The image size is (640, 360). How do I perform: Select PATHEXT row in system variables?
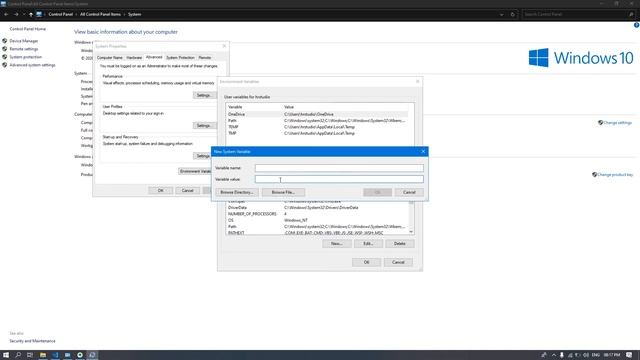317,233
